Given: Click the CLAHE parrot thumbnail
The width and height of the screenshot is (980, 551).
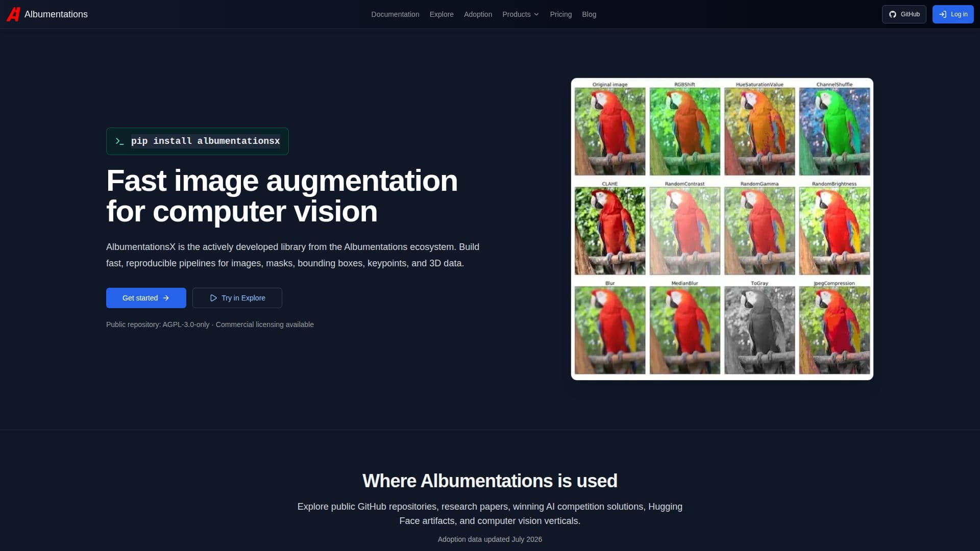Looking at the screenshot, I should pos(610,231).
